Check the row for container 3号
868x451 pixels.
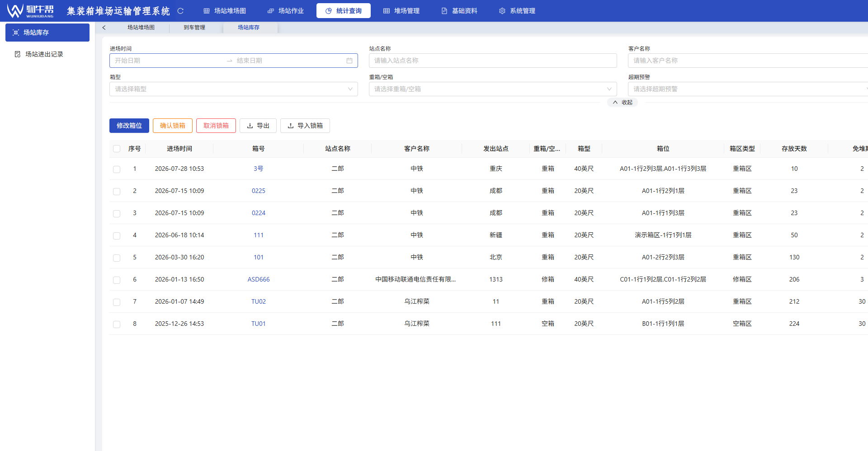[117, 169]
